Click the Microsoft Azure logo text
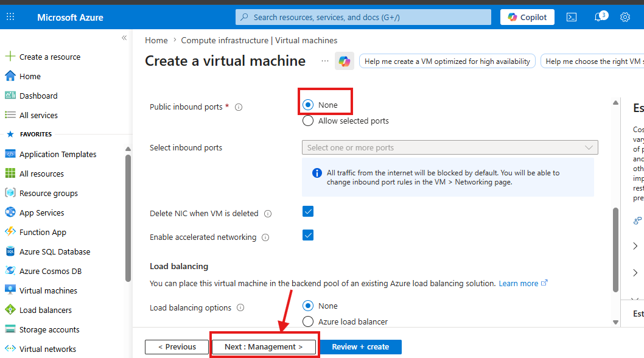 70,17
